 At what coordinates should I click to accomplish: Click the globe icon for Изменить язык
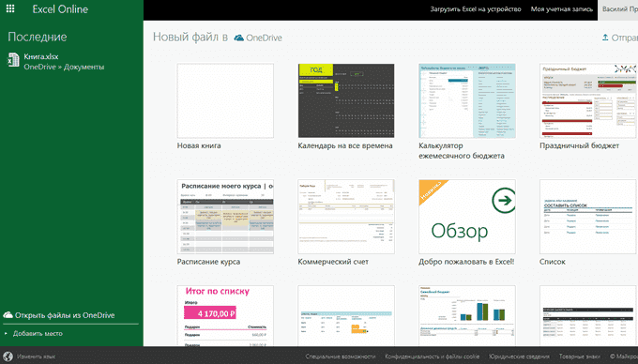pos(8,356)
